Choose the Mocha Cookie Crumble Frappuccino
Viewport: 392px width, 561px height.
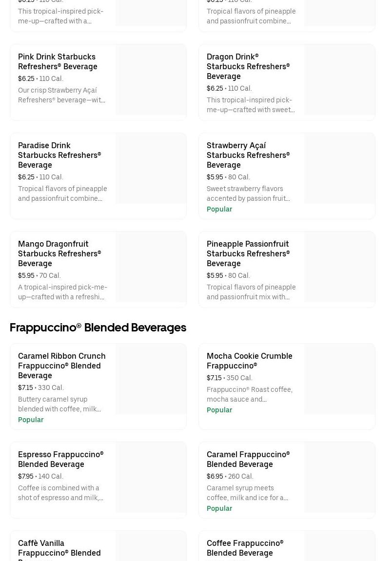click(x=249, y=361)
